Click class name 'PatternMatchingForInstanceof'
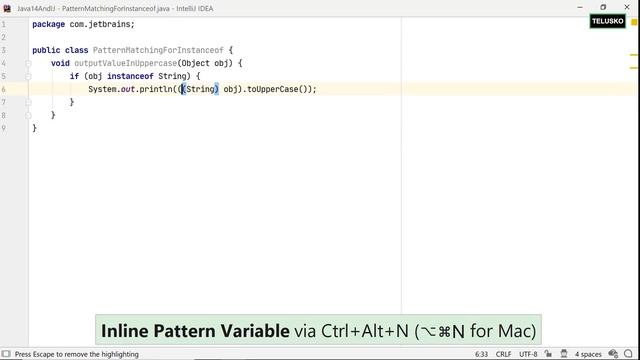 [158, 50]
